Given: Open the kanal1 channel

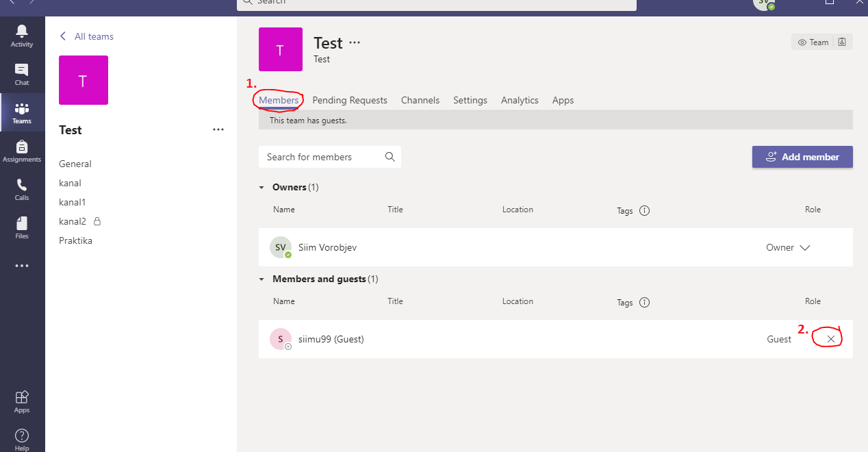Looking at the screenshot, I should 73,202.
